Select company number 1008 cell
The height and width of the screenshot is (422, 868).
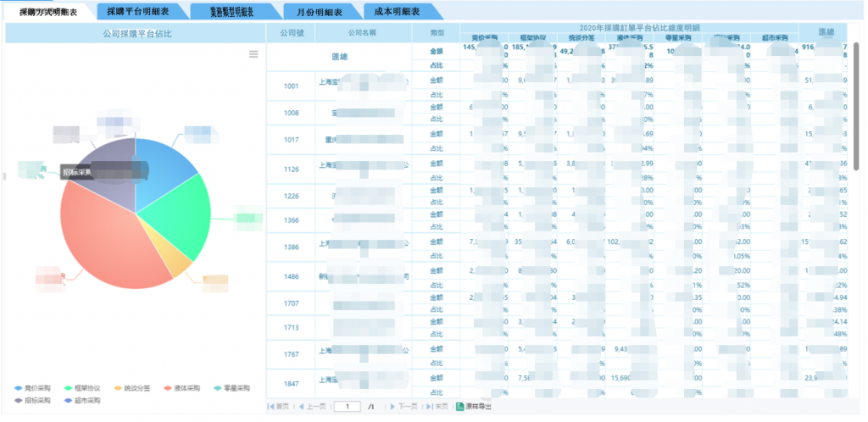(x=291, y=113)
